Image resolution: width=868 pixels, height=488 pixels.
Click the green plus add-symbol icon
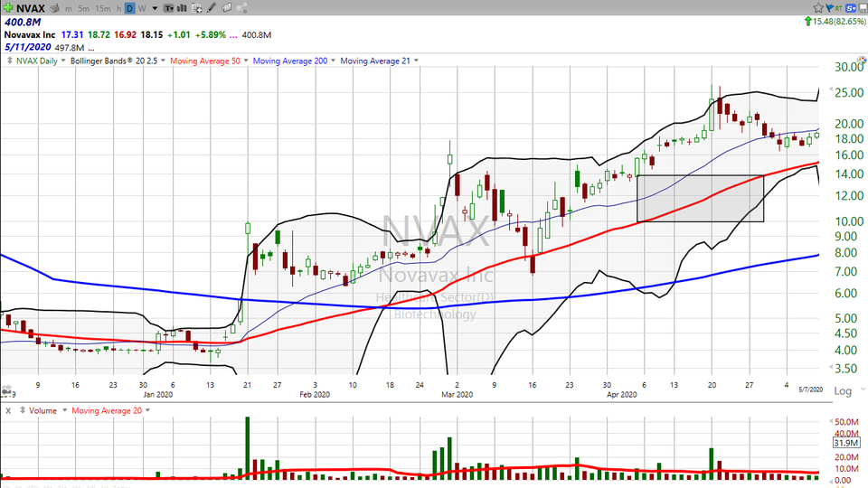coord(7,8)
